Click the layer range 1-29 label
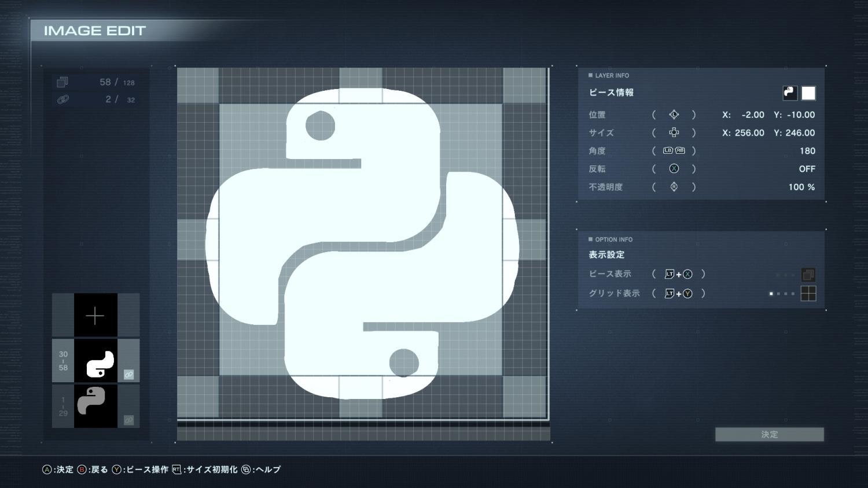This screenshot has height=488, width=868. coord(63,406)
